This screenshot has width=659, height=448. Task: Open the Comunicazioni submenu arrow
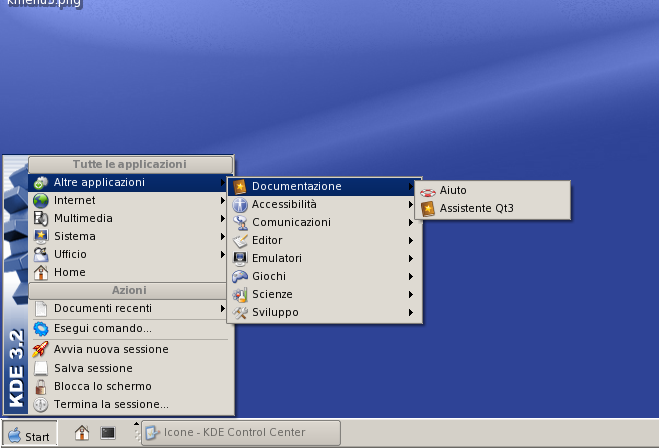411,223
